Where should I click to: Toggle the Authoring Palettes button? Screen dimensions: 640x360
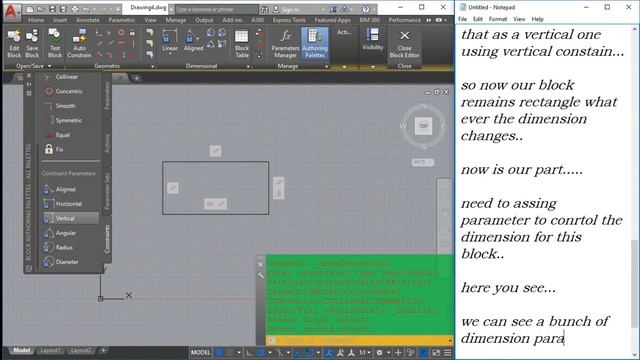click(315, 44)
